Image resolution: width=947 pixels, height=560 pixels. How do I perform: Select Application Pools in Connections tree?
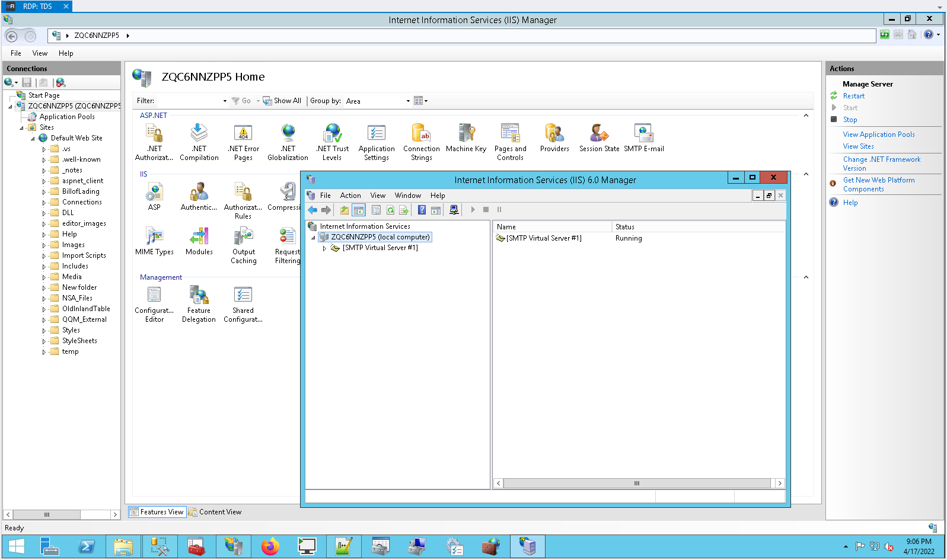pyautogui.click(x=67, y=117)
